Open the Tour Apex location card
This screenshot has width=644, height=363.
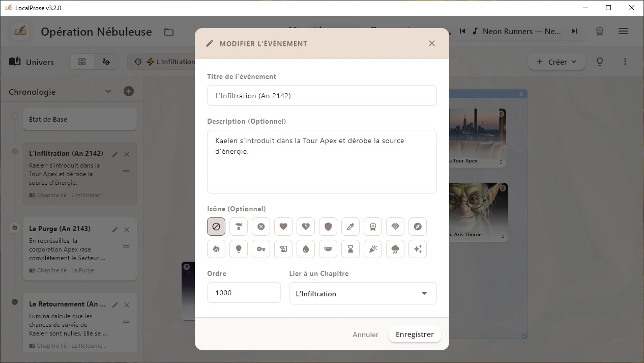coord(478,137)
